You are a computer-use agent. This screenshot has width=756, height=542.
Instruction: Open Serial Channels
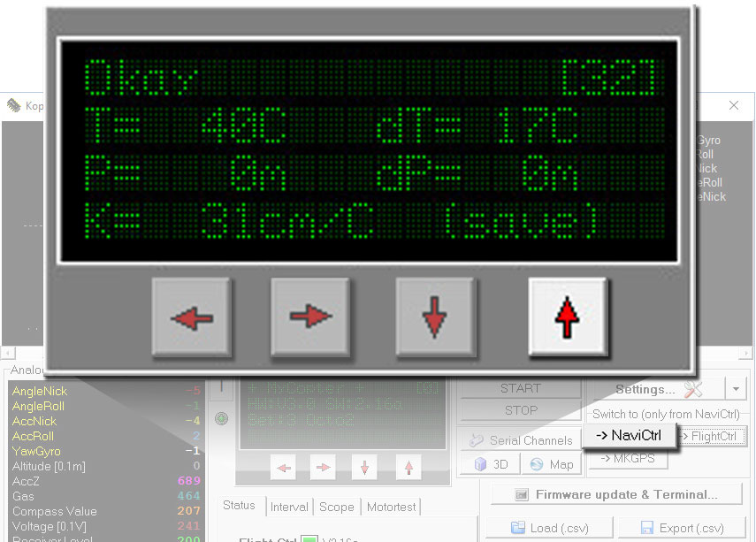point(520,440)
